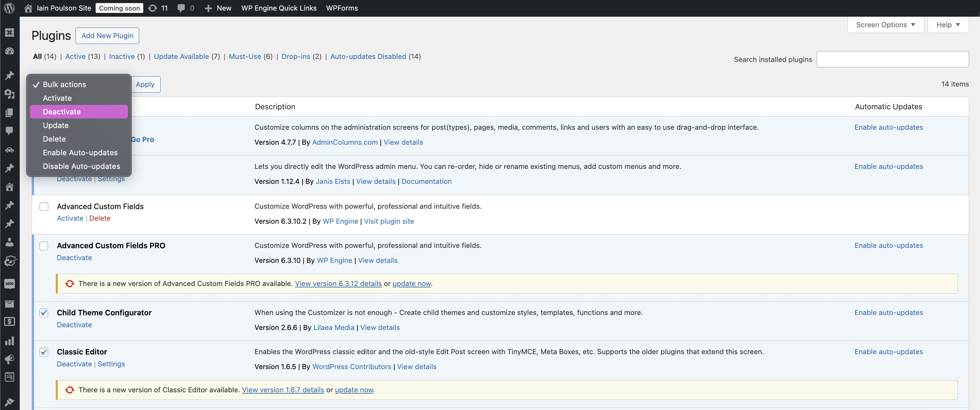Check the Advanced Custom Fields PRO checkbox
The width and height of the screenshot is (980, 410).
coord(44,246)
